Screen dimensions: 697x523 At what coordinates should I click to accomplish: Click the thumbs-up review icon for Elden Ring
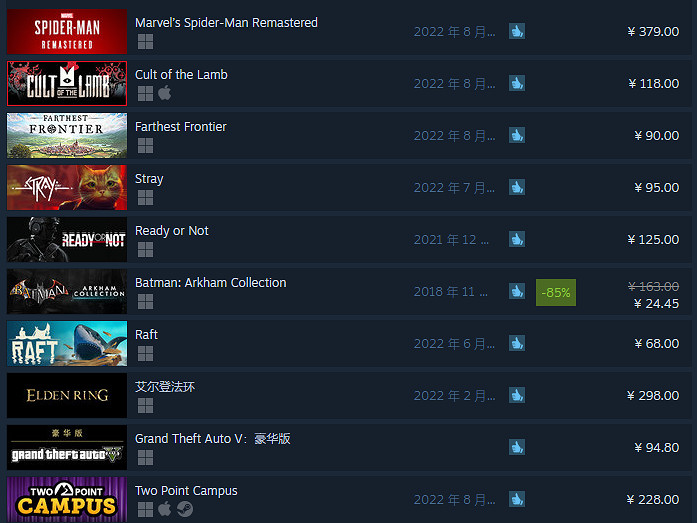517,395
